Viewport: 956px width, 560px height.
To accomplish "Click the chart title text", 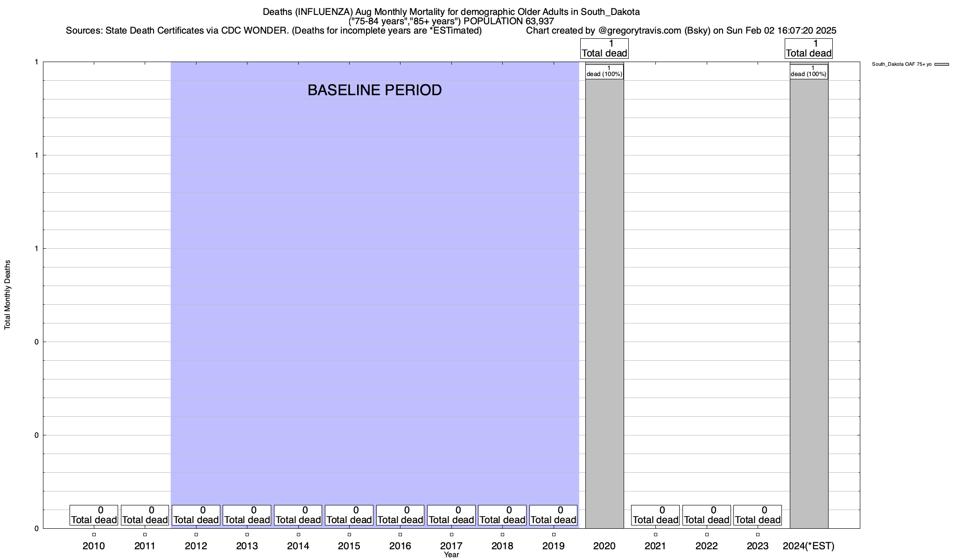I will [451, 12].
